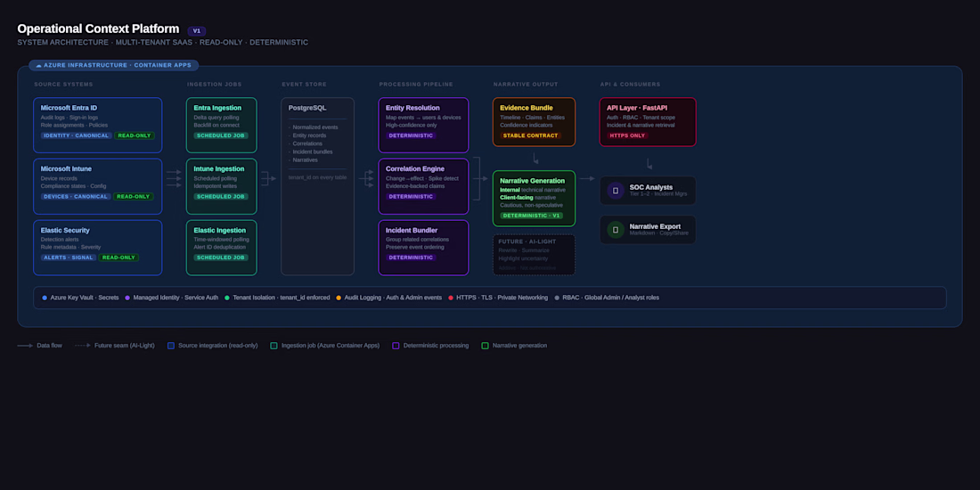The image size is (980, 490).
Task: Click the Devices · Canonical badge
Action: 76,196
